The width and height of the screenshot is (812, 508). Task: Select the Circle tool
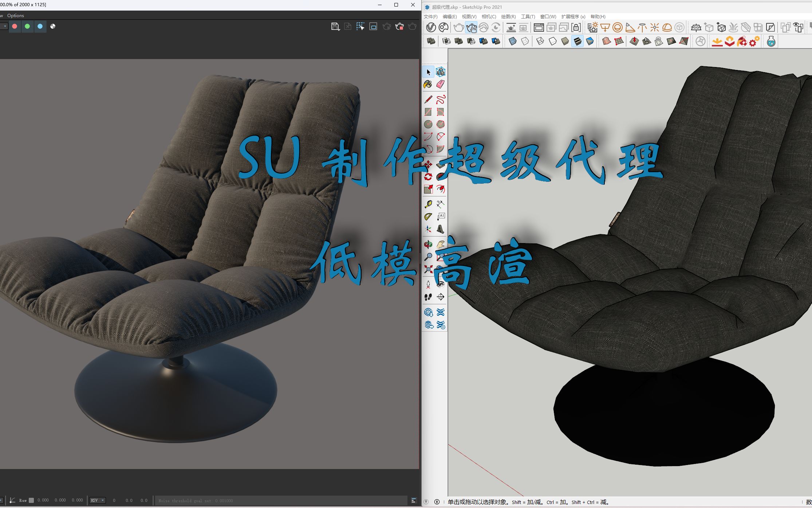(428, 124)
